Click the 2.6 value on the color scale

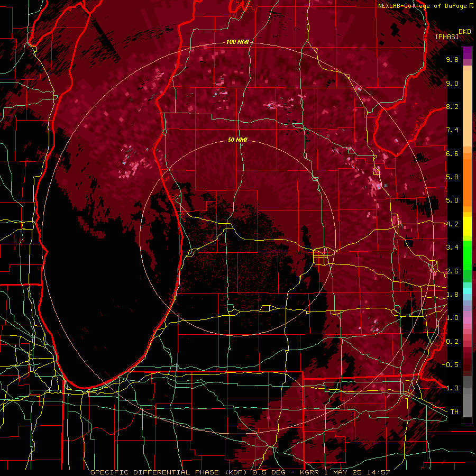click(452, 271)
